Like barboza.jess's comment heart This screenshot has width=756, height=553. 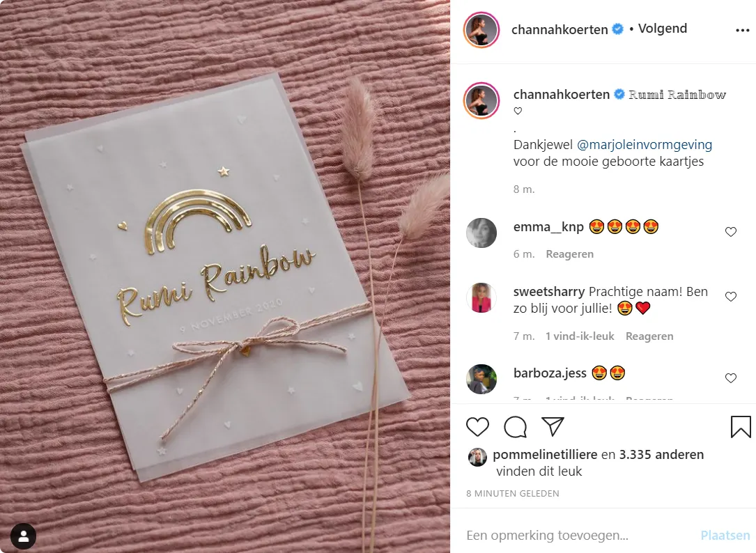click(731, 378)
